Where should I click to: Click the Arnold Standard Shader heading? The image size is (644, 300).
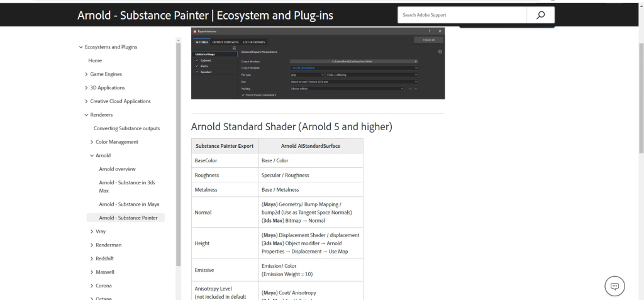(292, 127)
